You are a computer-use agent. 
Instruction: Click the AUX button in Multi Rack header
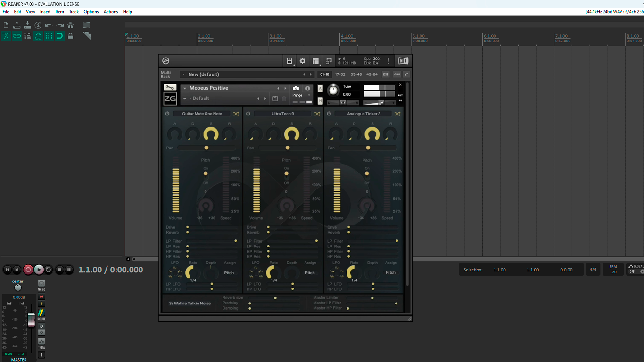click(396, 74)
